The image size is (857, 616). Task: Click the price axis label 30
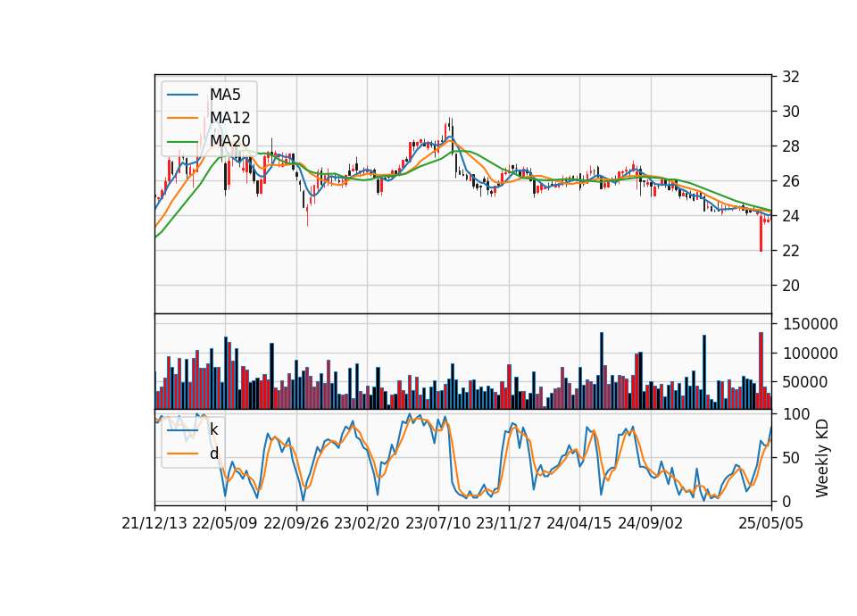(790, 112)
